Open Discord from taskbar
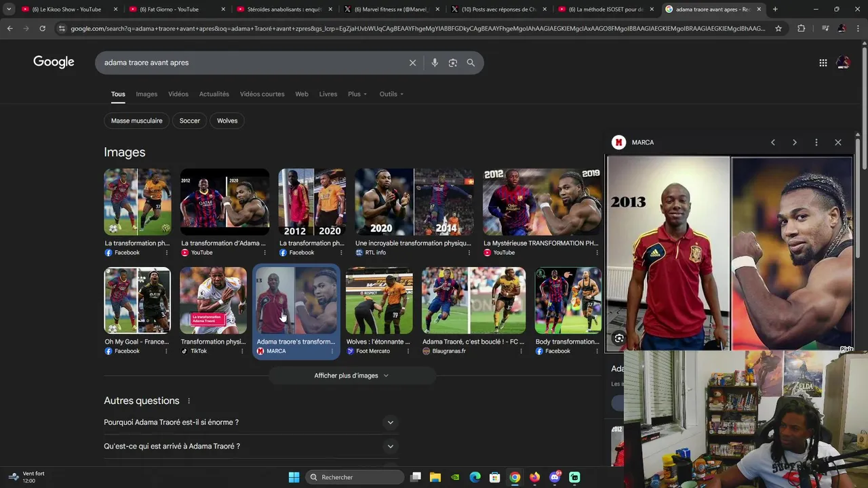This screenshot has height=488, width=868. [555, 477]
